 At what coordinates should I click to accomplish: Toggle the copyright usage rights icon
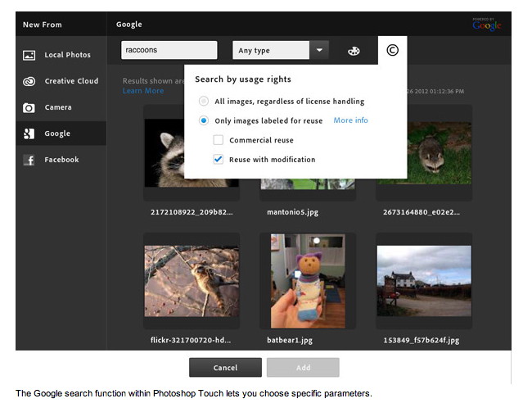point(392,50)
